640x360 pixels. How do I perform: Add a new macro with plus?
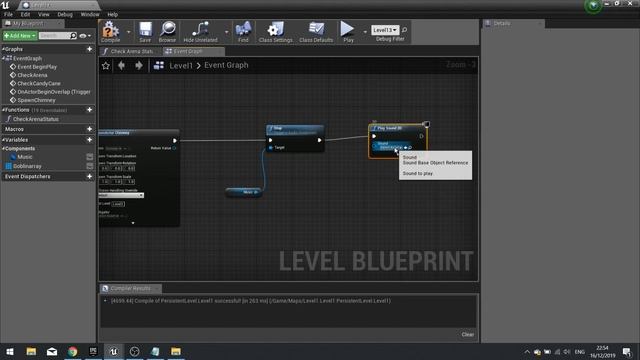pos(89,129)
